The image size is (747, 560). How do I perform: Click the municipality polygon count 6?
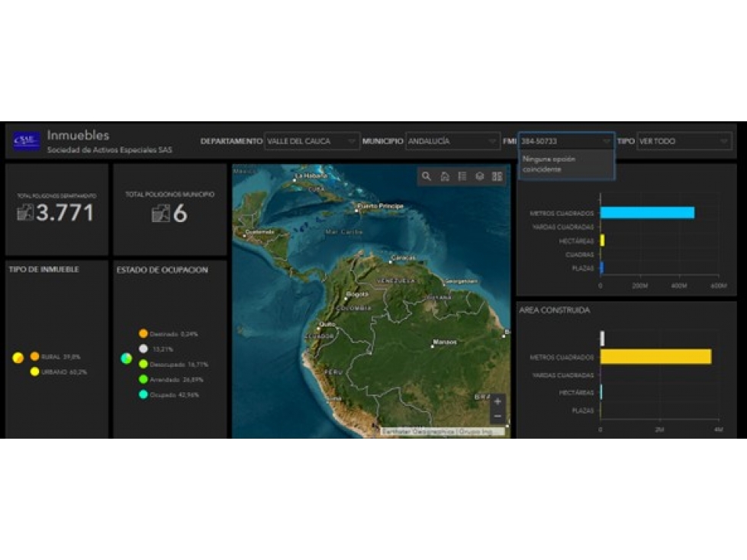click(180, 214)
